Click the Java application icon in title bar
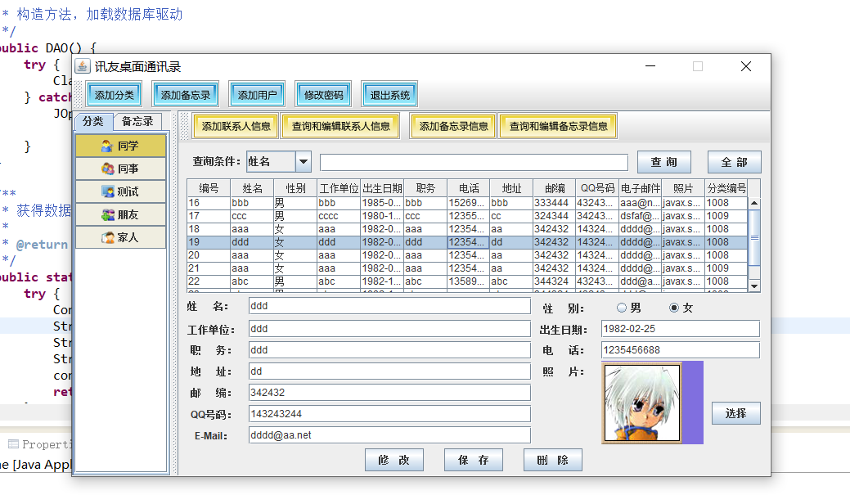 tap(83, 66)
